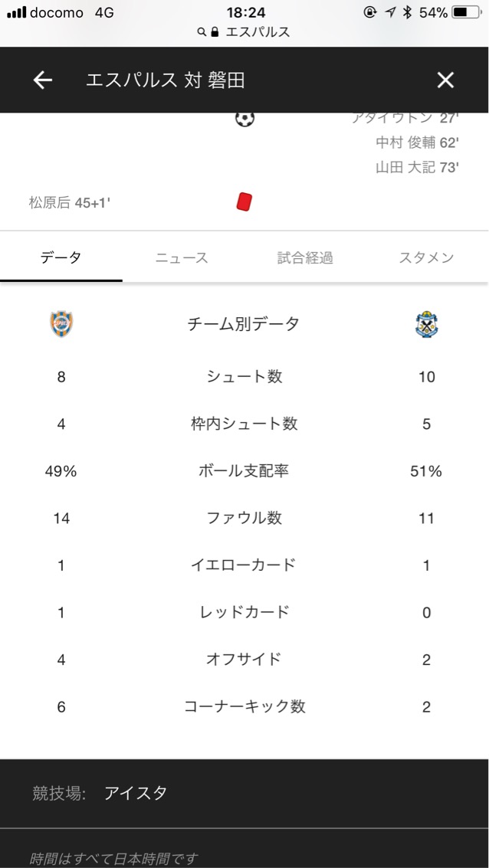Tap the アイスタ stadium name
Screen dimensions: 489x868
[x=136, y=793]
